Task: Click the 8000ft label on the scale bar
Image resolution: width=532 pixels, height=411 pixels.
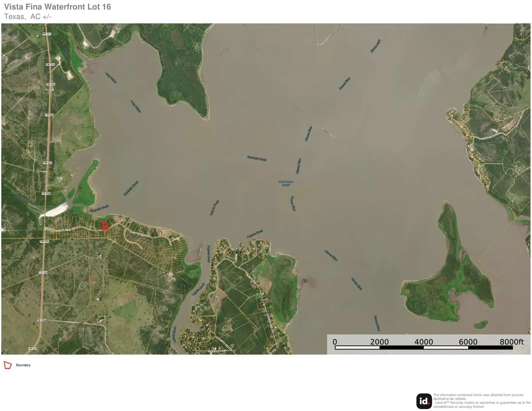Action: pyautogui.click(x=512, y=342)
